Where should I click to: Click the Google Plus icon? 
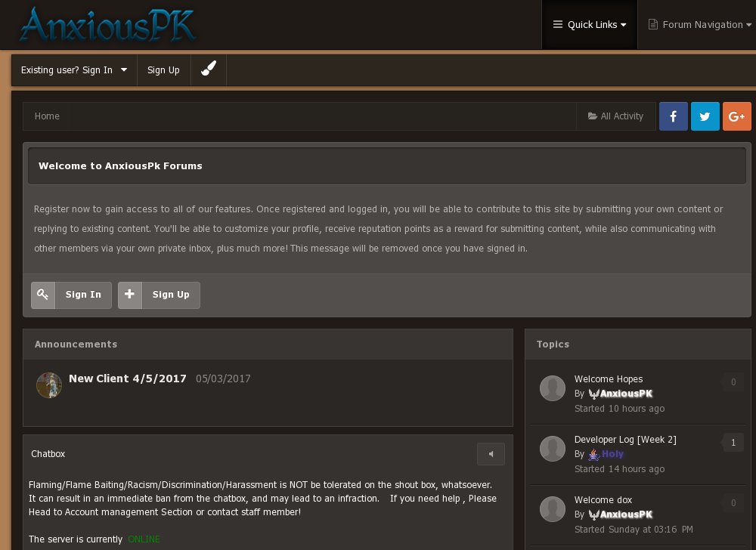point(736,116)
